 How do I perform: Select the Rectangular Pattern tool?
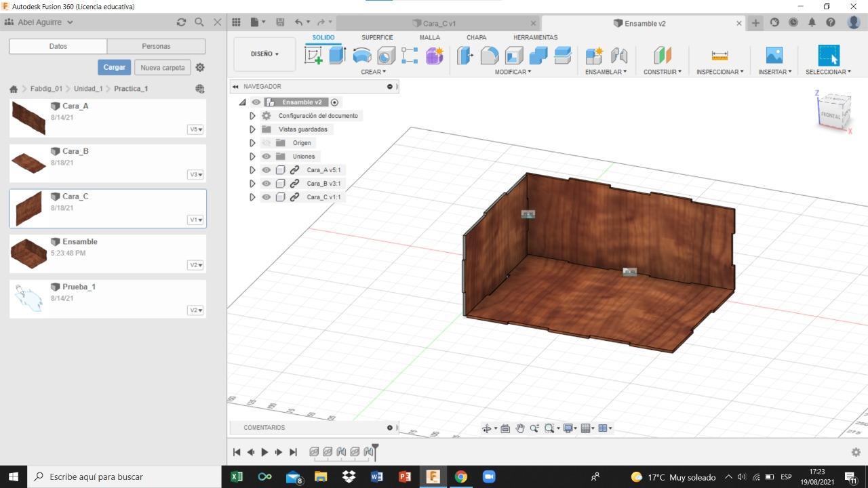[410, 56]
